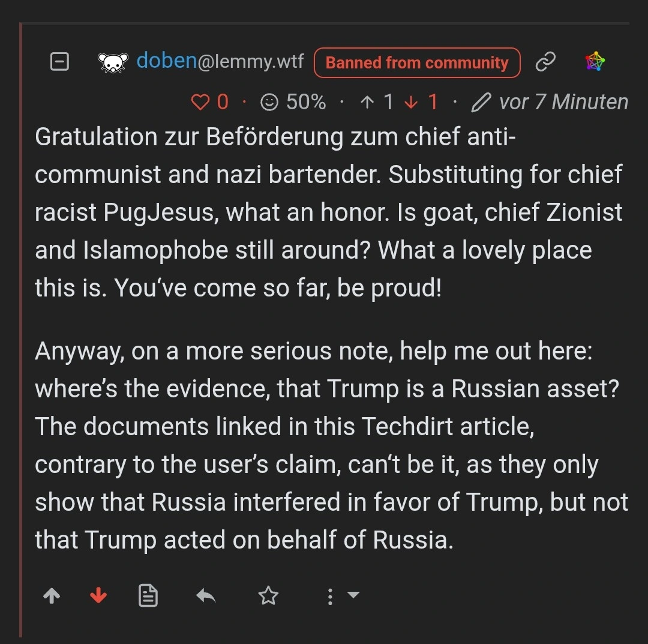Open the three-dot more options menu
The width and height of the screenshot is (648, 644).
[330, 597]
